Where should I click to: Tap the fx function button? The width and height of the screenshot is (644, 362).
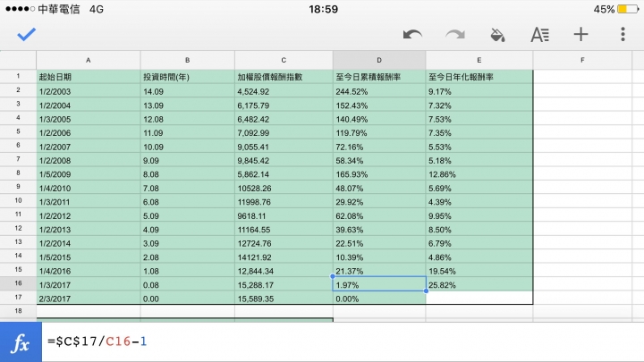(21, 342)
